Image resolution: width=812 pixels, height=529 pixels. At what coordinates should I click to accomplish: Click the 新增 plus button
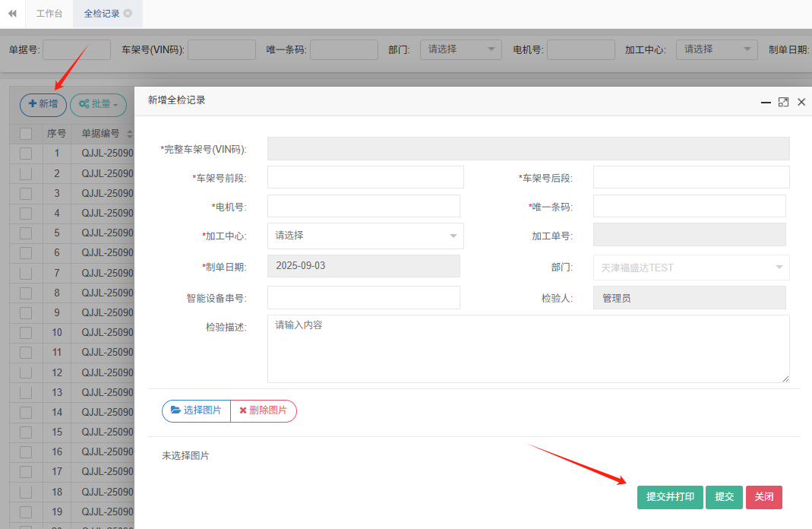click(x=43, y=104)
